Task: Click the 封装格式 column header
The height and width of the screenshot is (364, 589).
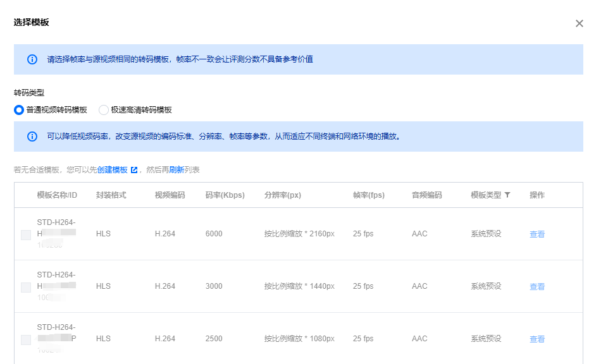Action: coord(111,195)
